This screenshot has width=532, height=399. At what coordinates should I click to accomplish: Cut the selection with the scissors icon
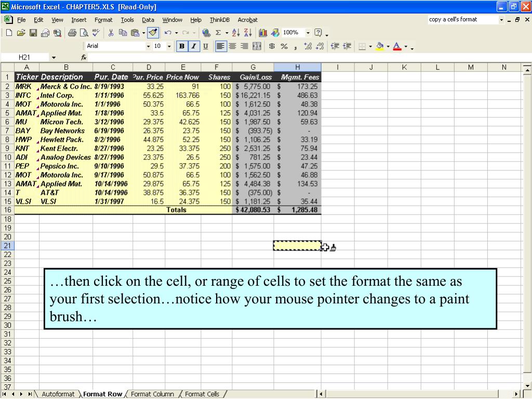[x=111, y=33]
